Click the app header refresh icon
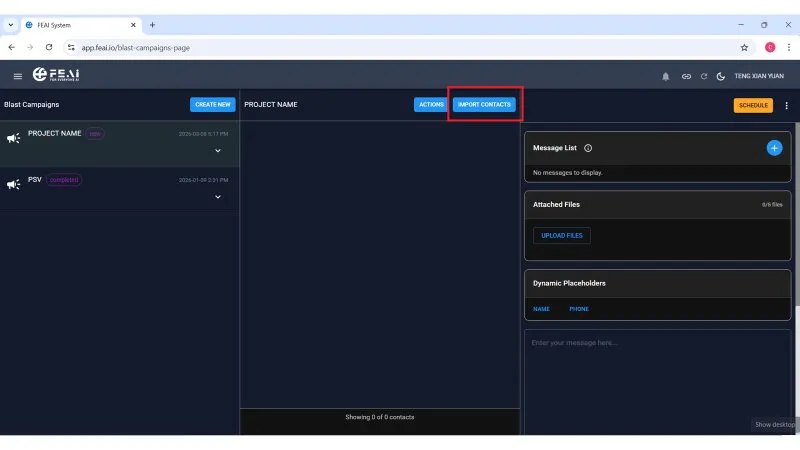The height and width of the screenshot is (450, 800). point(704,77)
